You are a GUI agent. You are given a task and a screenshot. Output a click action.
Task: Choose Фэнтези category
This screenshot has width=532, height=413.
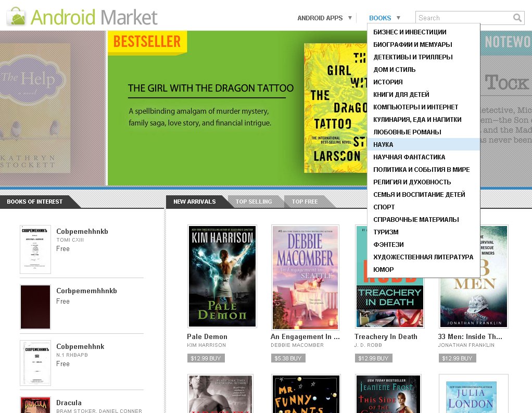423,245
